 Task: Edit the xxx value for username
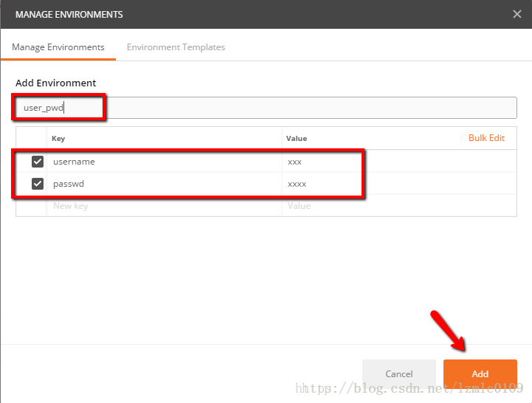399,162
